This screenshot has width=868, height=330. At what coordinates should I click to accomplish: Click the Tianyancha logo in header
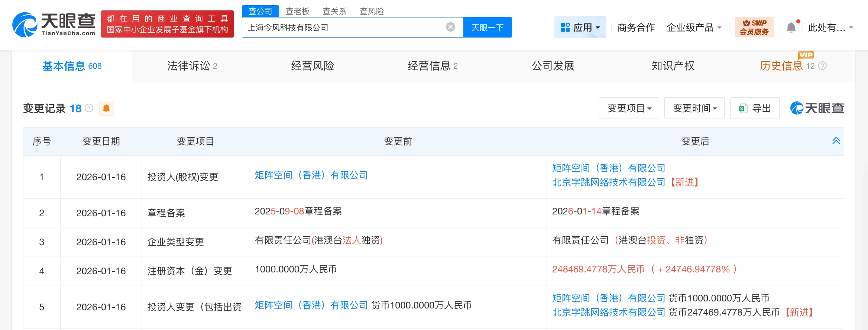click(54, 25)
